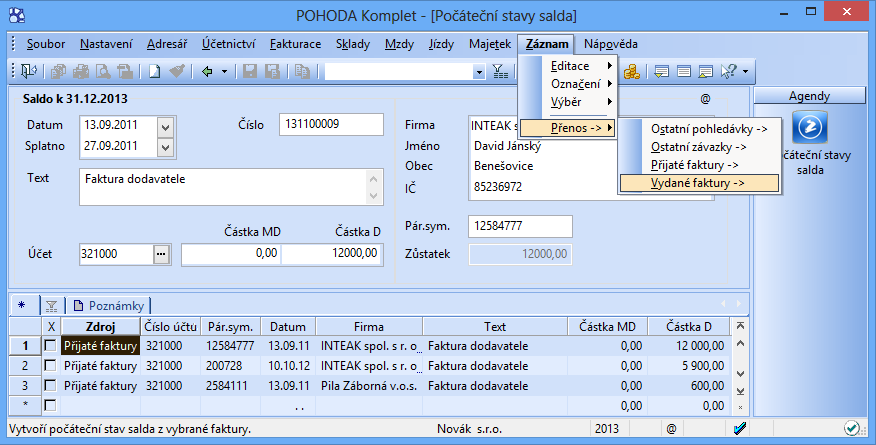The width and height of the screenshot is (876, 445).
Task: Choose Přijaté faktury -> in submenu
Action: [699, 165]
